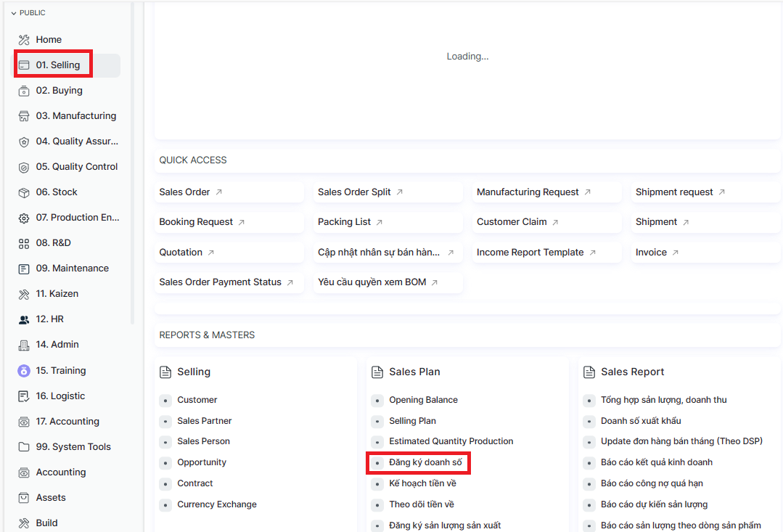This screenshot has width=783, height=532.
Task: Click the 07. Production gear icon
Action: [x=24, y=218]
